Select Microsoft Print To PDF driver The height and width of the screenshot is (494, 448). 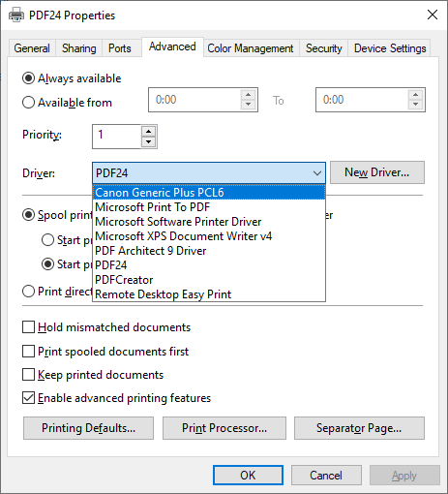tap(209, 207)
